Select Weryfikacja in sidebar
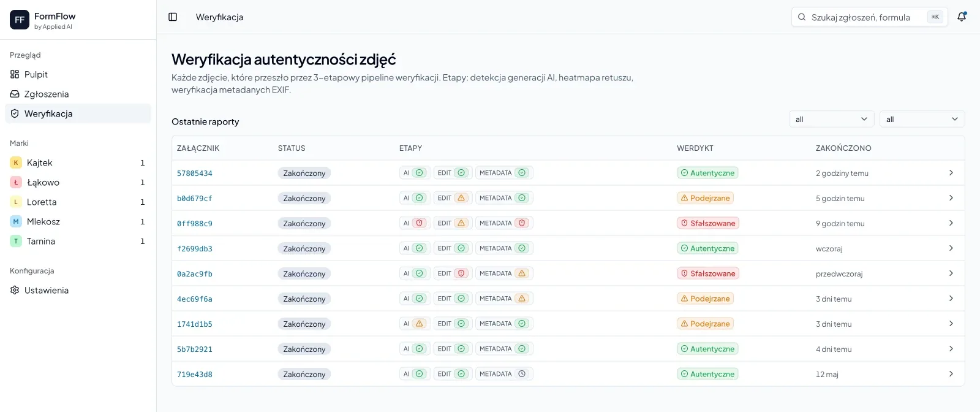This screenshot has width=980, height=412. click(78, 113)
